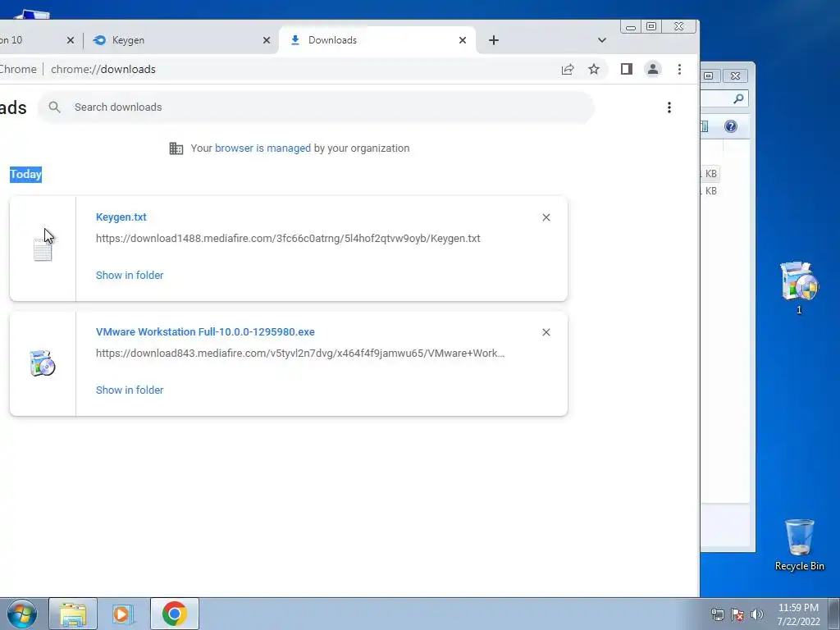Open the Recycle Bin on the desktop
This screenshot has width=840, height=630.
pyautogui.click(x=799, y=545)
